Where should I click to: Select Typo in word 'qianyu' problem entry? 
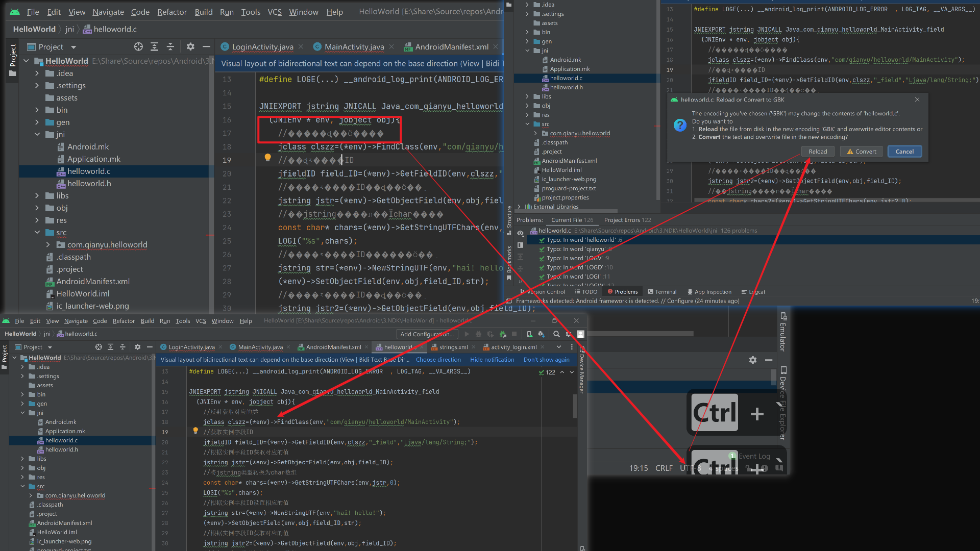tap(575, 249)
